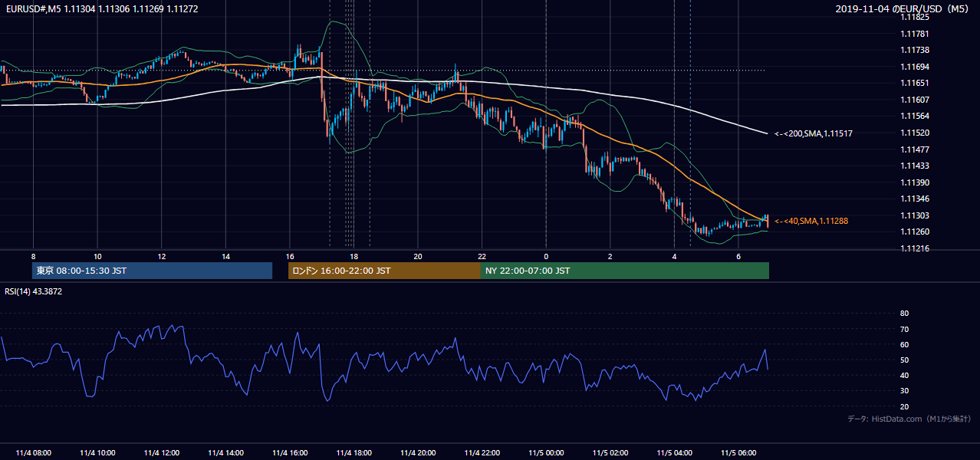
Task: Click the 11/5 00:00 bottom time label
Action: point(546,453)
